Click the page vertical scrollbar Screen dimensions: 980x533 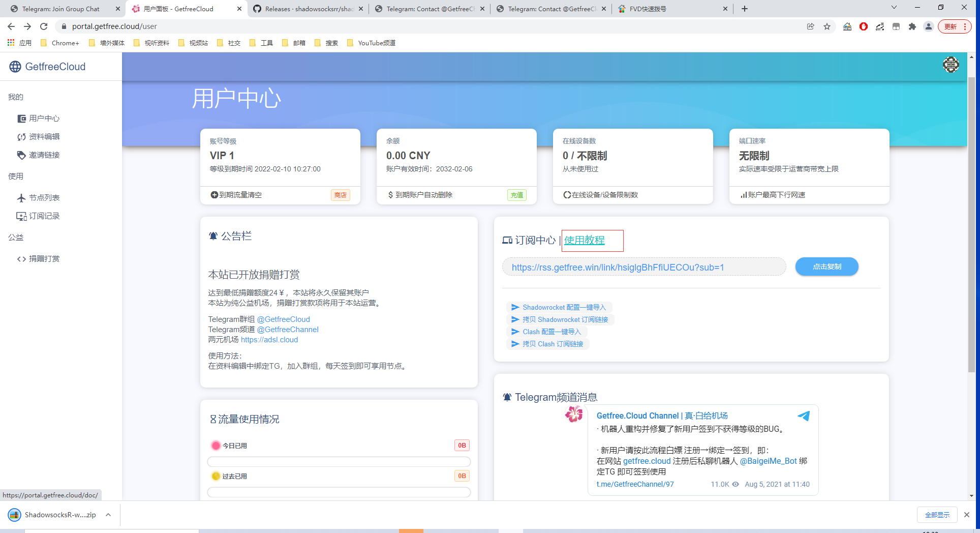[x=971, y=224]
